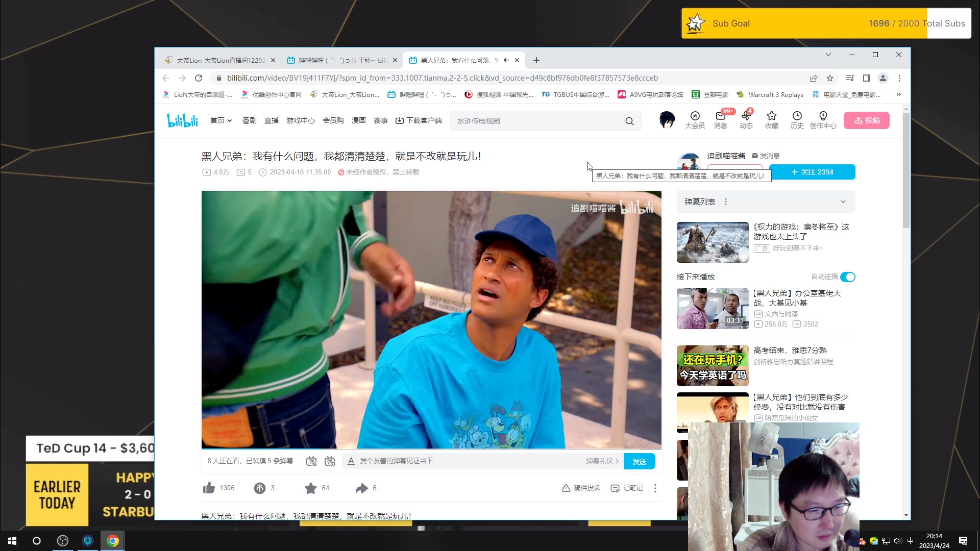Open 办公室基佬大战 video thumbnail
The height and width of the screenshot is (551, 980).
[x=712, y=309]
